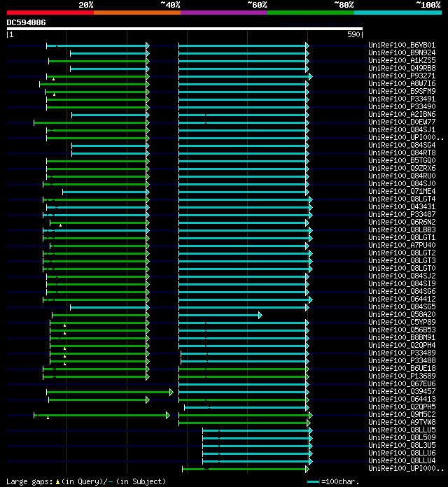The width and height of the screenshot is (448, 487).
Task: Select the UniRef100_Q2QPH4 label
Action: [x=402, y=345]
